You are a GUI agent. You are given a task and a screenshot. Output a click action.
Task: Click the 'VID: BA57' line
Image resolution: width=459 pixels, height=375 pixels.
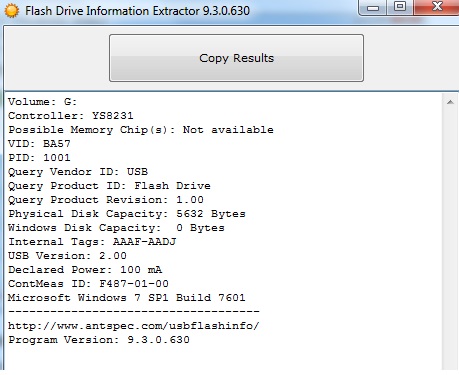pos(39,144)
